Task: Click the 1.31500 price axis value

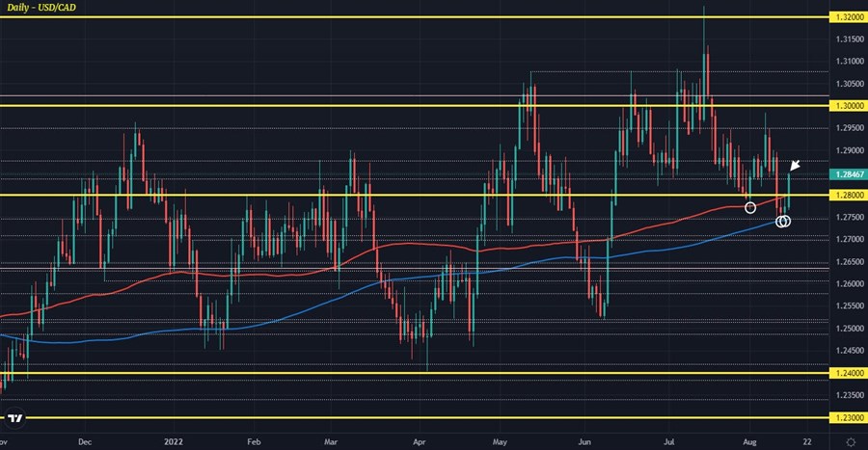Action: (x=850, y=40)
